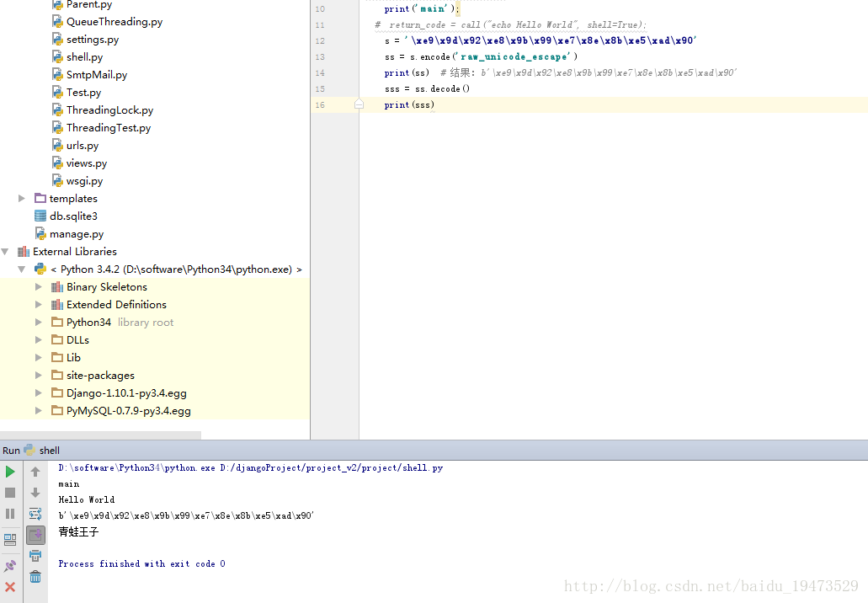Image resolution: width=868 pixels, height=603 pixels.
Task: Click the db.sqlite3 database icon
Action: (40, 216)
